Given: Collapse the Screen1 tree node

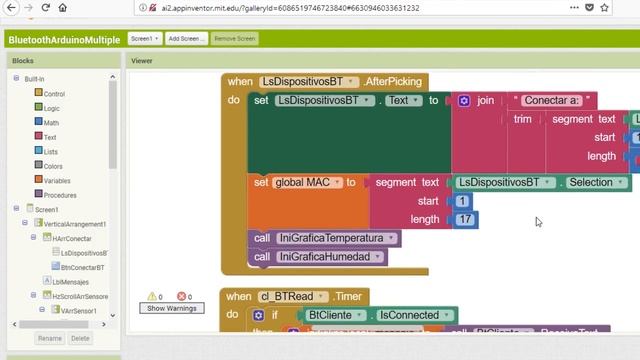Looking at the screenshot, I should (x=16, y=208).
